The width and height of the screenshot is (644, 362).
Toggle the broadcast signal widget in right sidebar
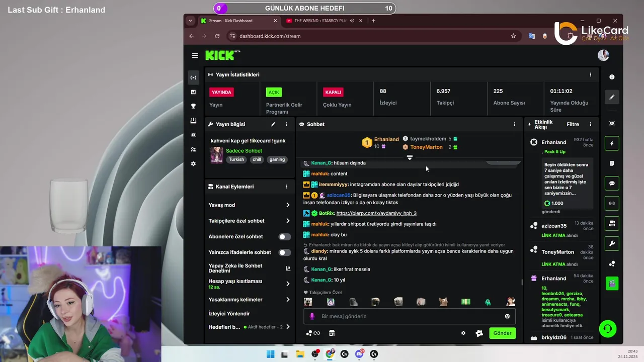612,204
